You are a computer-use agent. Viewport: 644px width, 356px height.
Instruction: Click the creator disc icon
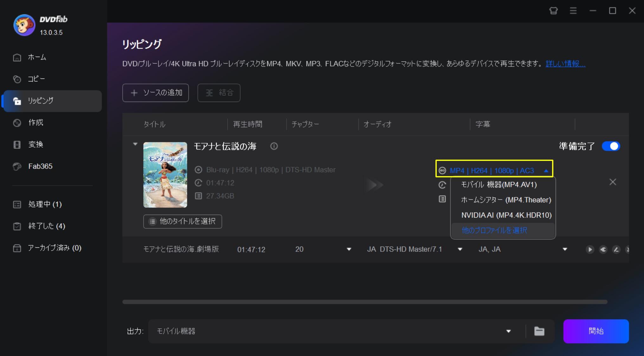(17, 123)
